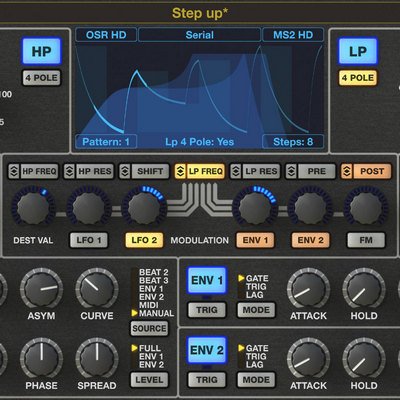Click the DEST VAL knob
This screenshot has height=400, width=400.
click(33, 208)
